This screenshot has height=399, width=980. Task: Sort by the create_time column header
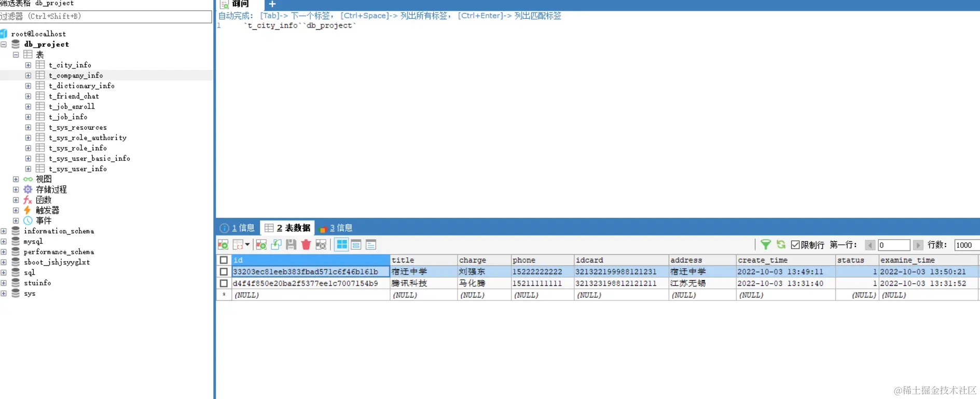(x=785, y=260)
